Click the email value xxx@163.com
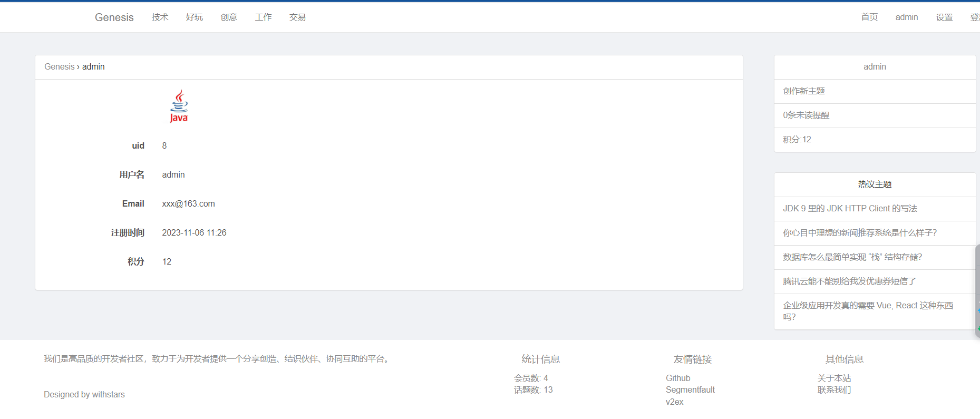This screenshot has width=980, height=419. 188,204
